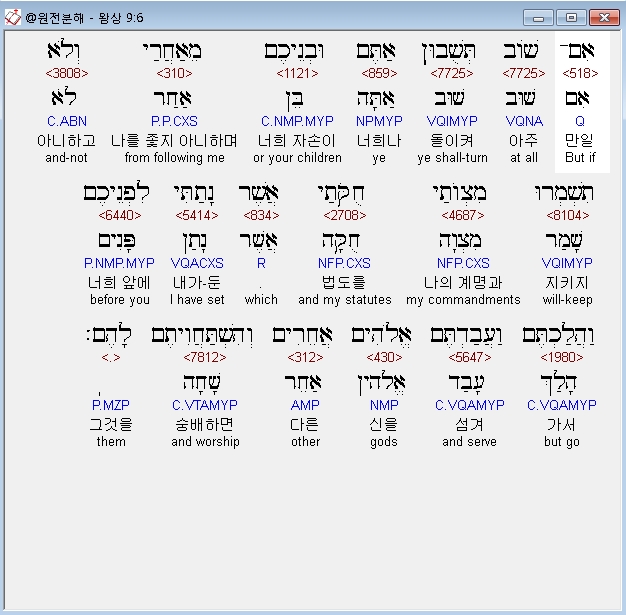Click parsing code NMP under <430>
This screenshot has width=626, height=615.
[384, 405]
